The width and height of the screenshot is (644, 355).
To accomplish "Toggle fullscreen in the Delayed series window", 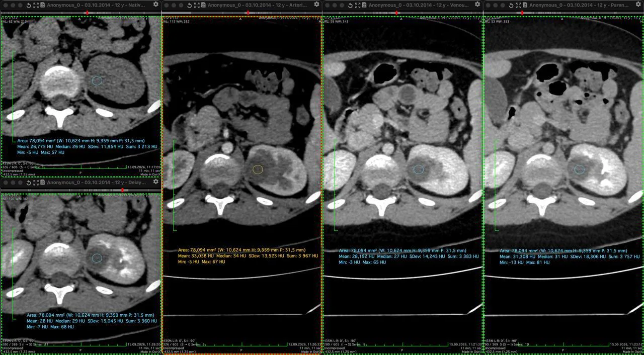I will (x=36, y=183).
